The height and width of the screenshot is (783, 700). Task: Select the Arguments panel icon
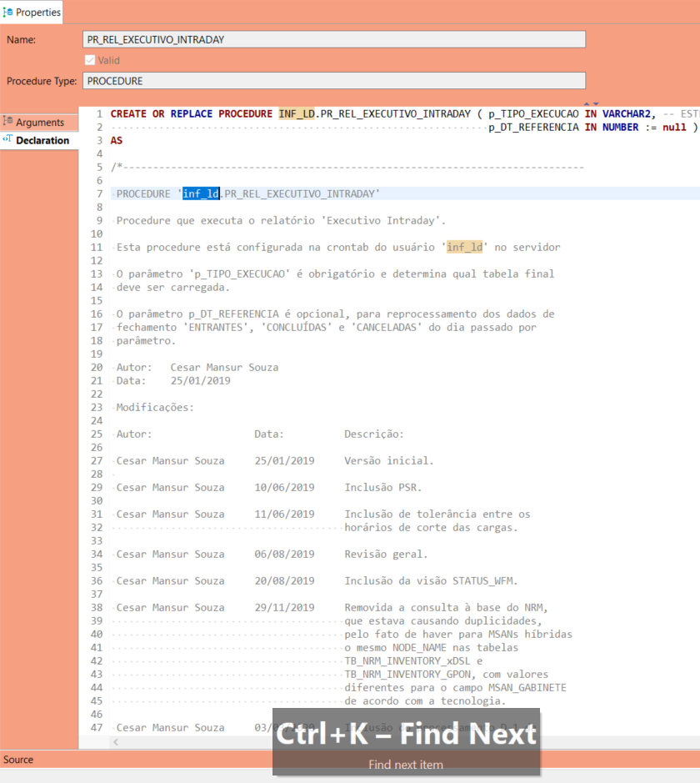(x=9, y=122)
